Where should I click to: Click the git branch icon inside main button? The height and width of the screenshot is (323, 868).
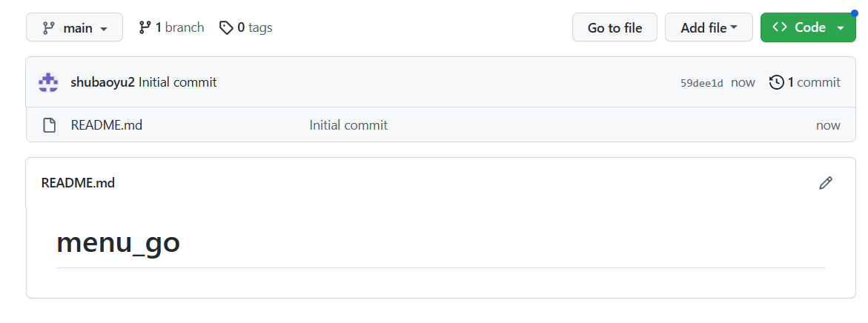[x=49, y=28]
